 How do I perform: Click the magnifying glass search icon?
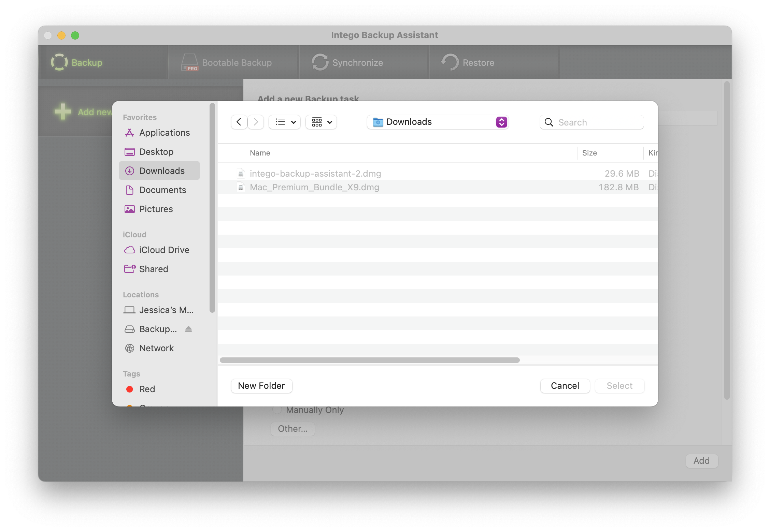click(x=549, y=122)
